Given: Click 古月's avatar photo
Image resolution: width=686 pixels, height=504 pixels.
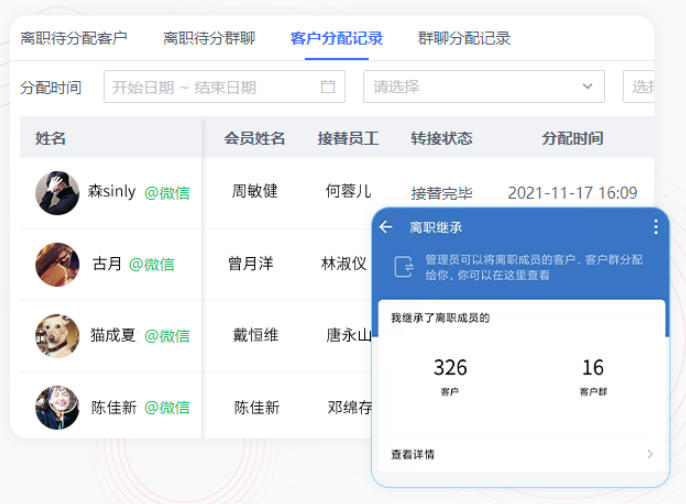Looking at the screenshot, I should tap(57, 264).
